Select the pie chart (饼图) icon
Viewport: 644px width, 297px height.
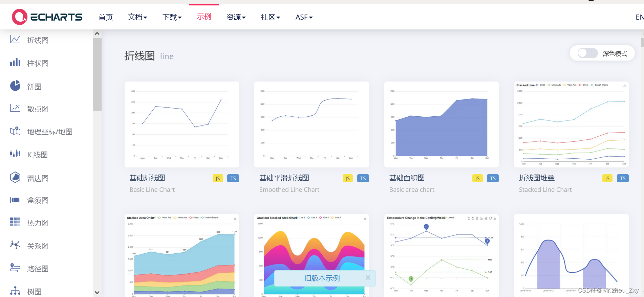pos(15,86)
